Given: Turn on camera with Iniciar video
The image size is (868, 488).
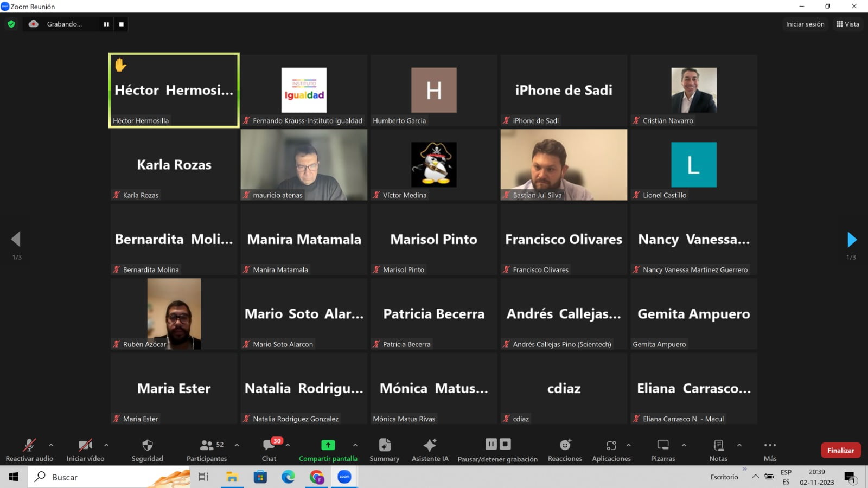Looking at the screenshot, I should (85, 446).
